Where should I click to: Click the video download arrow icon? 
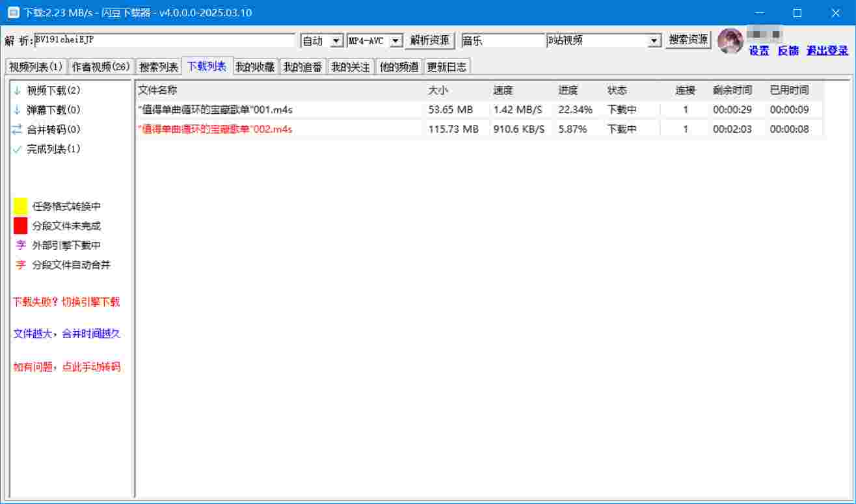[x=17, y=90]
